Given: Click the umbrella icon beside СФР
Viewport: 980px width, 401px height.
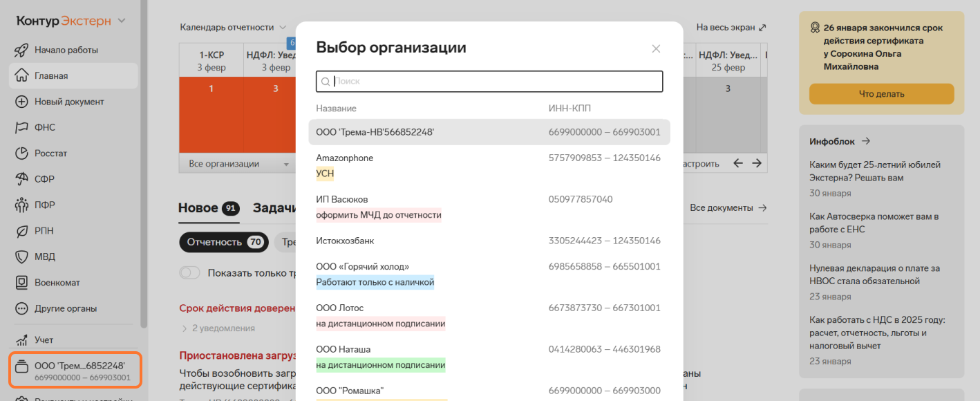Looking at the screenshot, I should pyautogui.click(x=21, y=179).
